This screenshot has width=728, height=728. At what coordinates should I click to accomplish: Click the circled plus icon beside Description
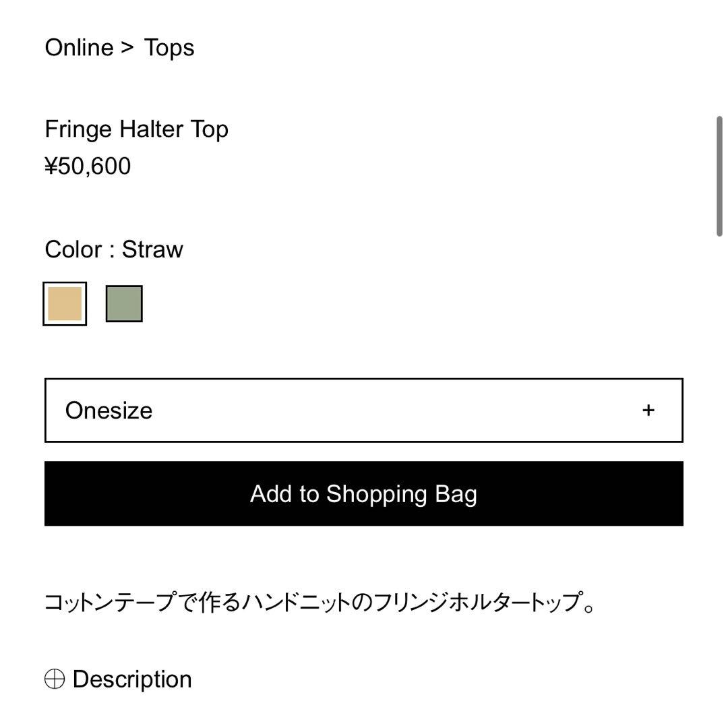54,679
